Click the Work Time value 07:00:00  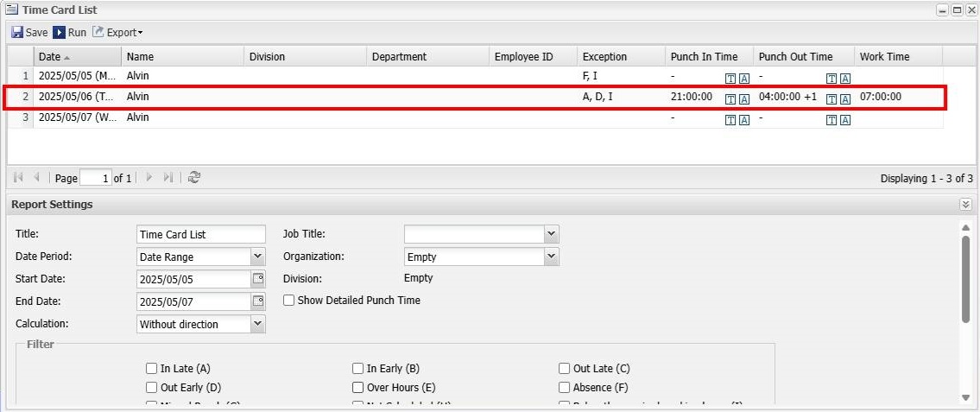tap(881, 97)
